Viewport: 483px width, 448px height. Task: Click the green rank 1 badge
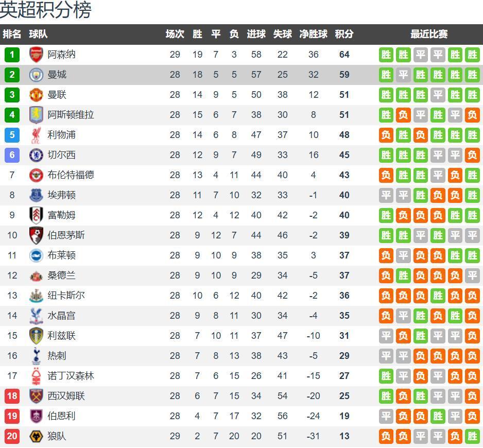tap(12, 55)
